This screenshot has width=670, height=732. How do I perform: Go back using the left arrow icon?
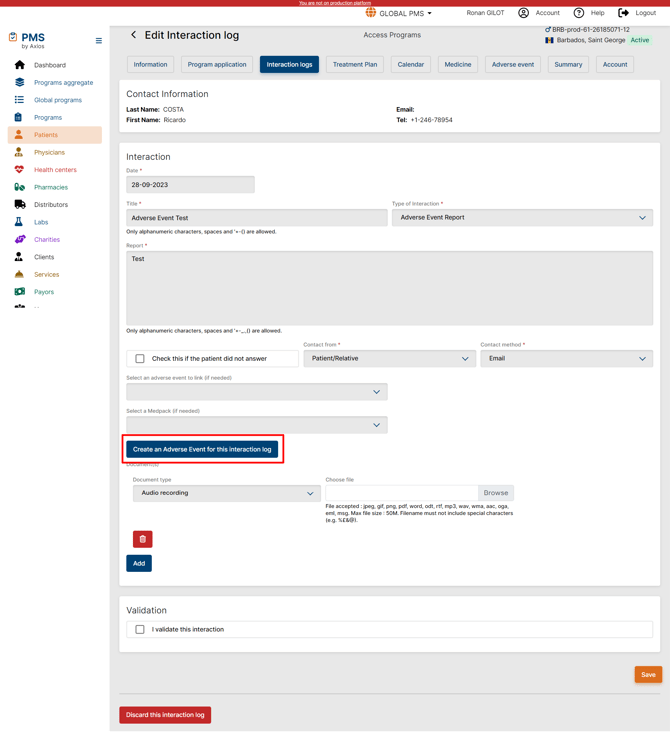point(134,35)
